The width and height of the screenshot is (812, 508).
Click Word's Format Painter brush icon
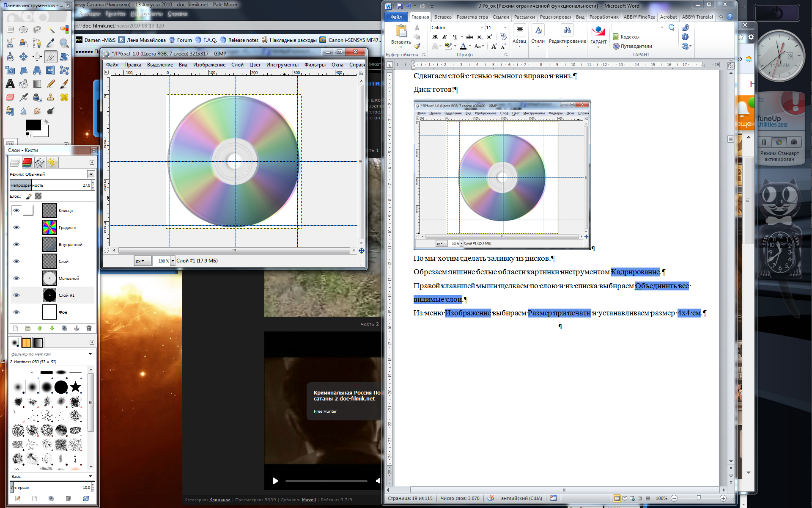click(417, 46)
